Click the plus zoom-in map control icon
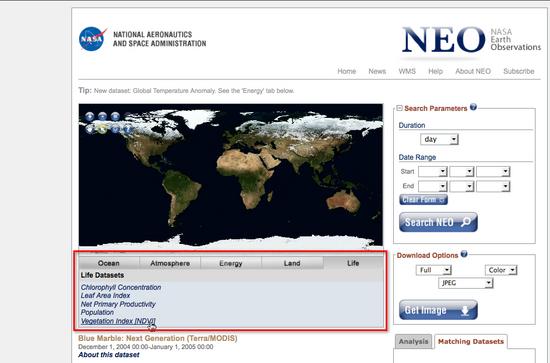The height and width of the screenshot is (363, 550). click(x=89, y=116)
